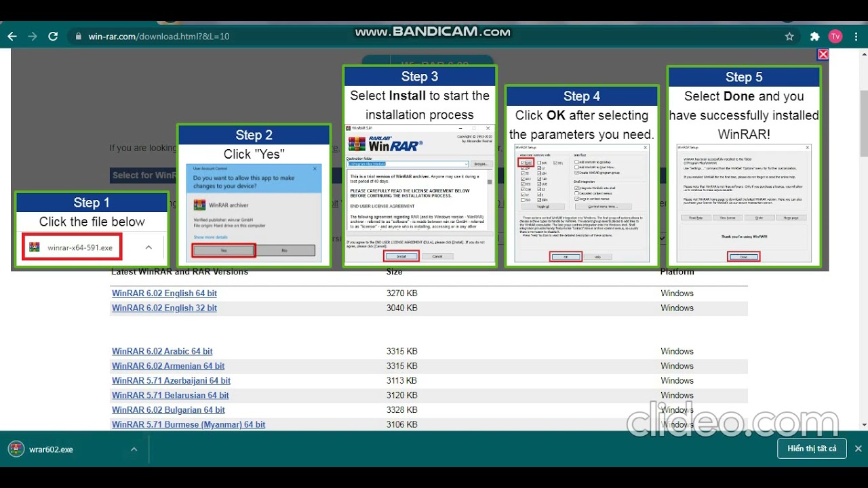Screen dimensions: 868x488
Task: Select the "Size" column header
Action: pyautogui.click(x=394, y=272)
